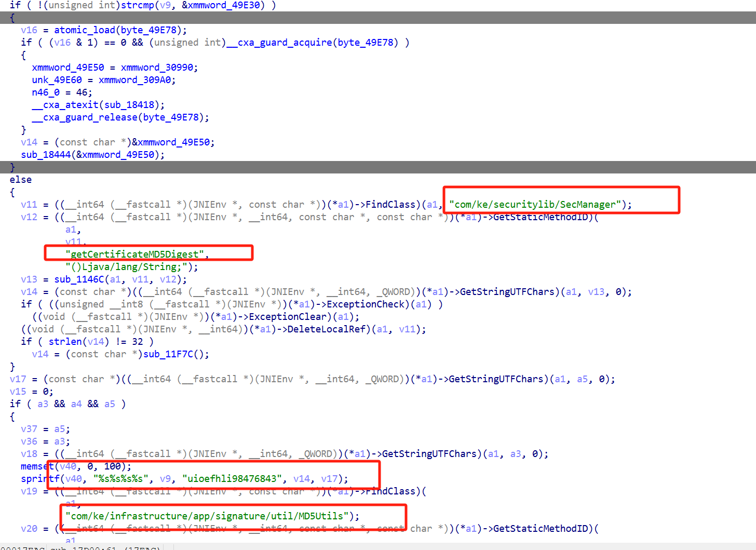Click the strlen function call
This screenshot has width=756, height=550.
[65, 342]
